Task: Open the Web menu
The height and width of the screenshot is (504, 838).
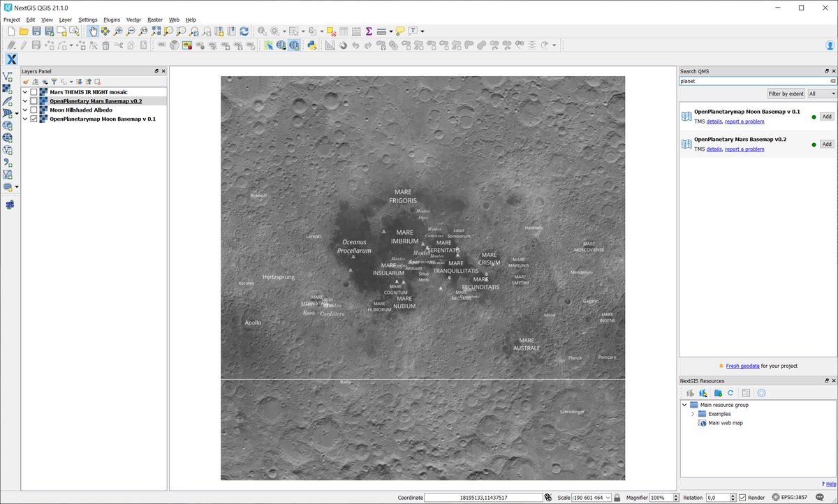Action: tap(174, 20)
